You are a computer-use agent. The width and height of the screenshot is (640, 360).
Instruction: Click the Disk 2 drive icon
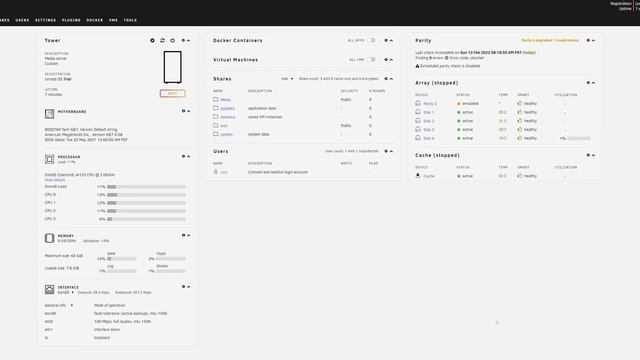(x=418, y=121)
